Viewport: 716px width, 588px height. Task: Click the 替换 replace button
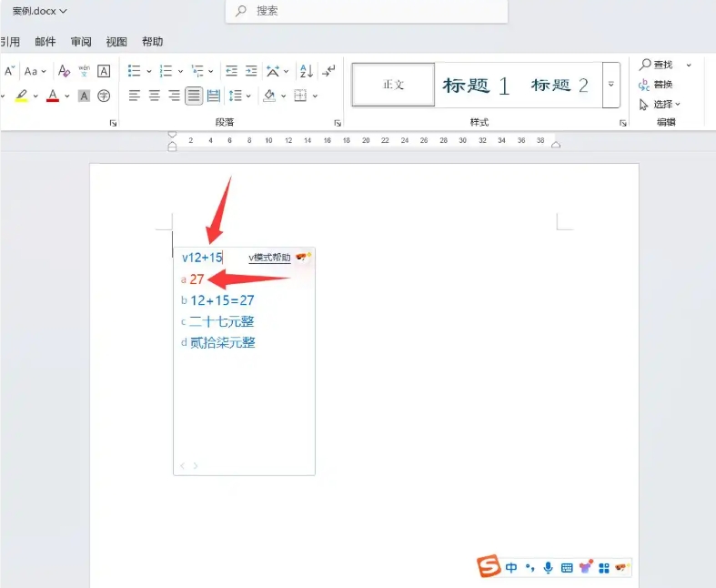click(656, 85)
